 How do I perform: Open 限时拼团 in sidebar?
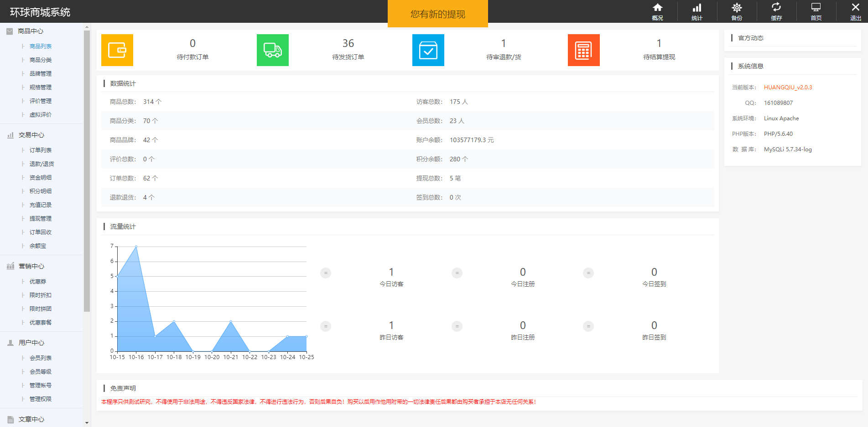41,309
